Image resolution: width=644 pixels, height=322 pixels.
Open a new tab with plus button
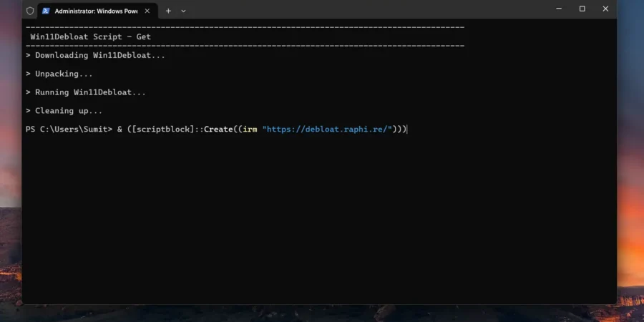[168, 11]
